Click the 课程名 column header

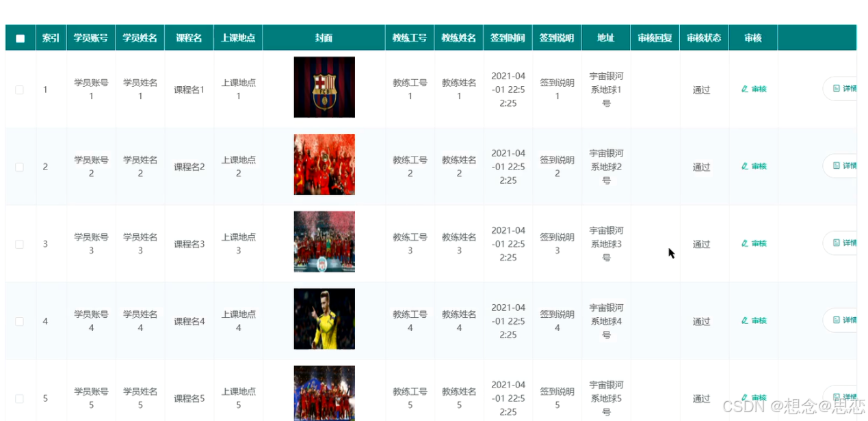(x=189, y=38)
